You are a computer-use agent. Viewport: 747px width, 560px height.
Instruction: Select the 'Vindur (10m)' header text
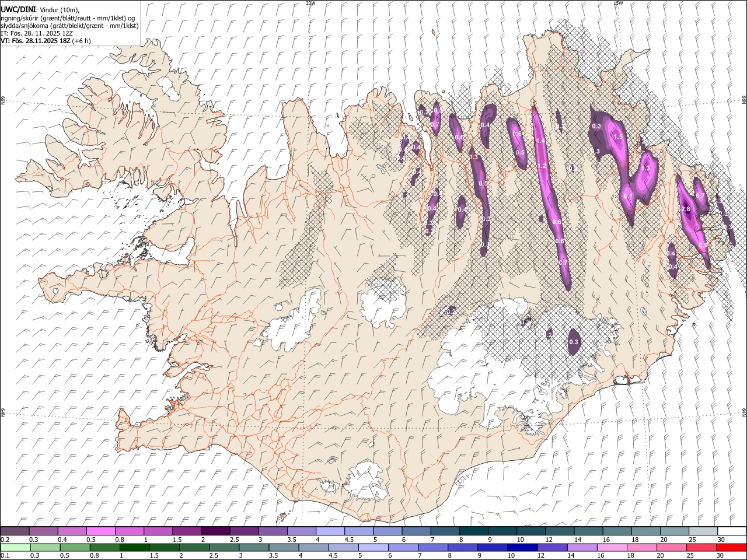[x=59, y=10]
